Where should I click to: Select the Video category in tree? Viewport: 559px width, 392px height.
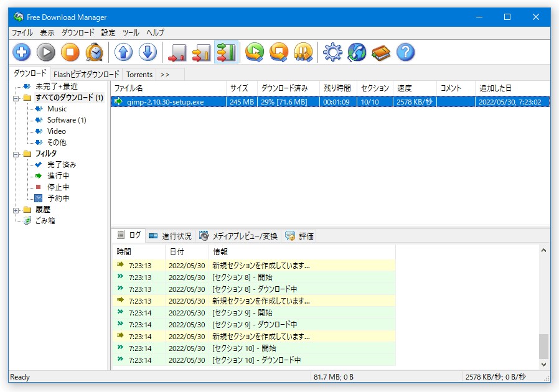56,131
